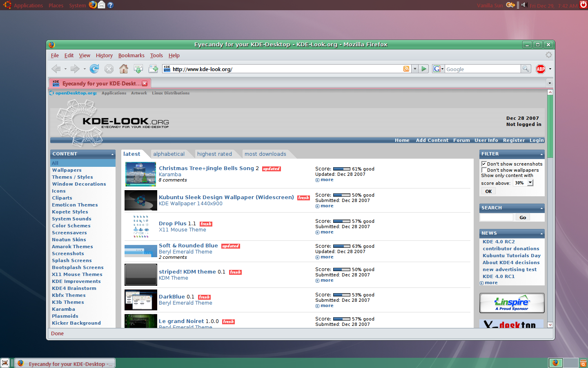Click the Adblock Plus ABP icon
588x368 pixels.
(541, 69)
